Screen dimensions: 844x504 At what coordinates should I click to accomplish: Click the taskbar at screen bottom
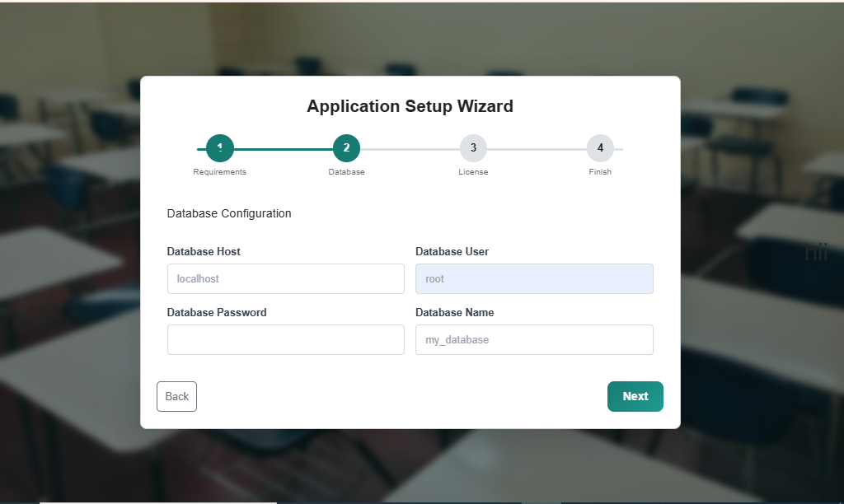click(x=422, y=499)
